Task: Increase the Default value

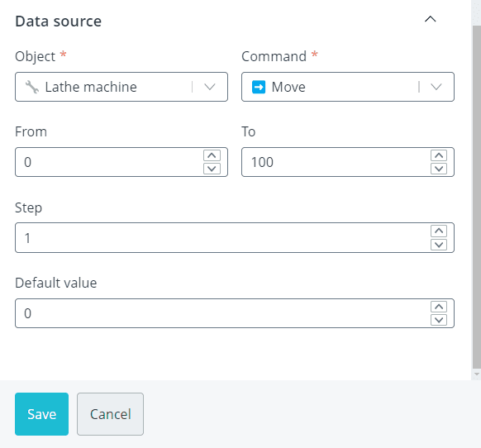Action: tap(439, 307)
